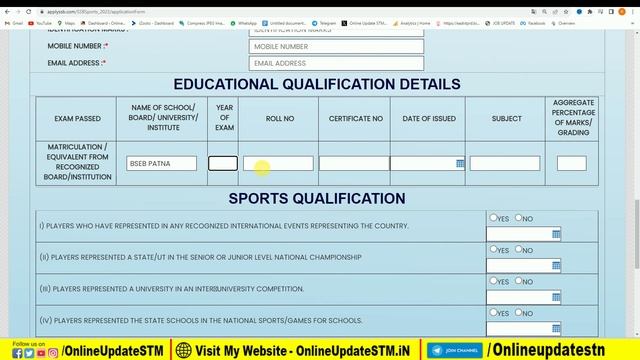The image size is (640, 360).
Task: Select YES for international events representation
Action: tap(493, 218)
